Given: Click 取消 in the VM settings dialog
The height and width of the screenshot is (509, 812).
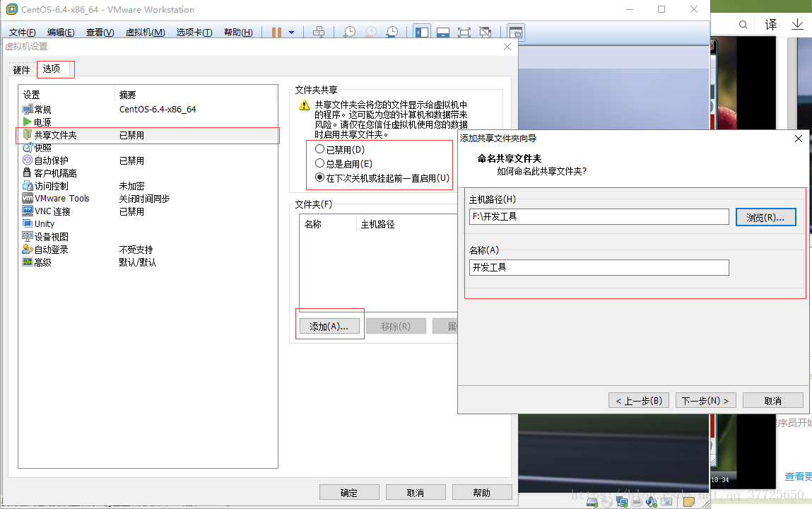Looking at the screenshot, I should [416, 493].
